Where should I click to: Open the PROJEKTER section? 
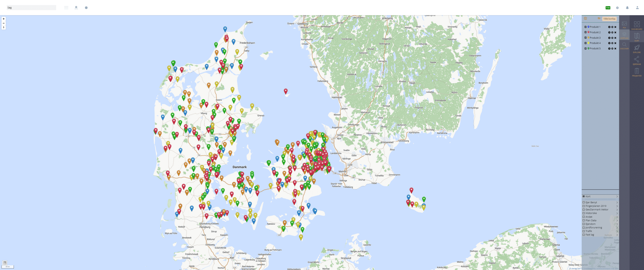pyautogui.click(x=637, y=72)
